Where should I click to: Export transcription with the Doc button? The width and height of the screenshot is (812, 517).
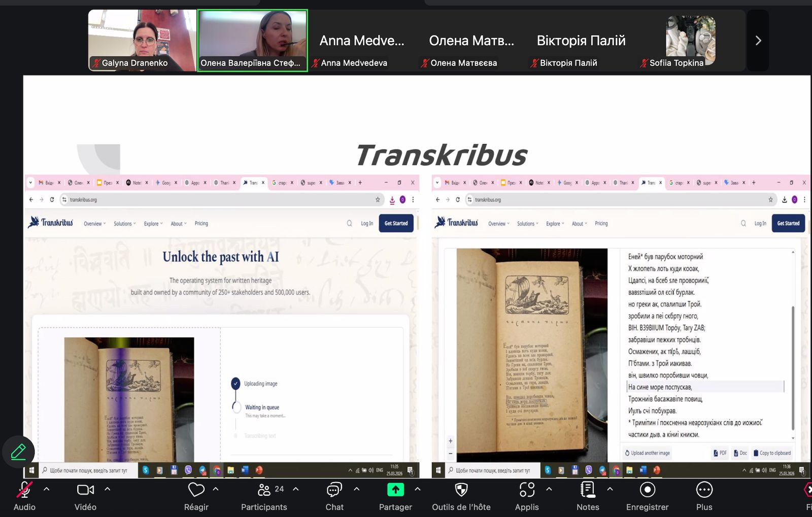click(740, 453)
